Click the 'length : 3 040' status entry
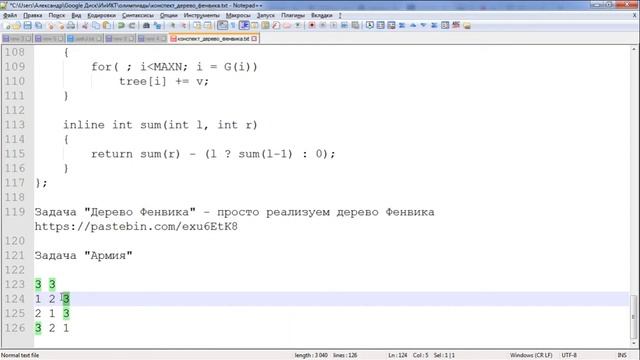This screenshot has height=360, width=640. (311, 355)
